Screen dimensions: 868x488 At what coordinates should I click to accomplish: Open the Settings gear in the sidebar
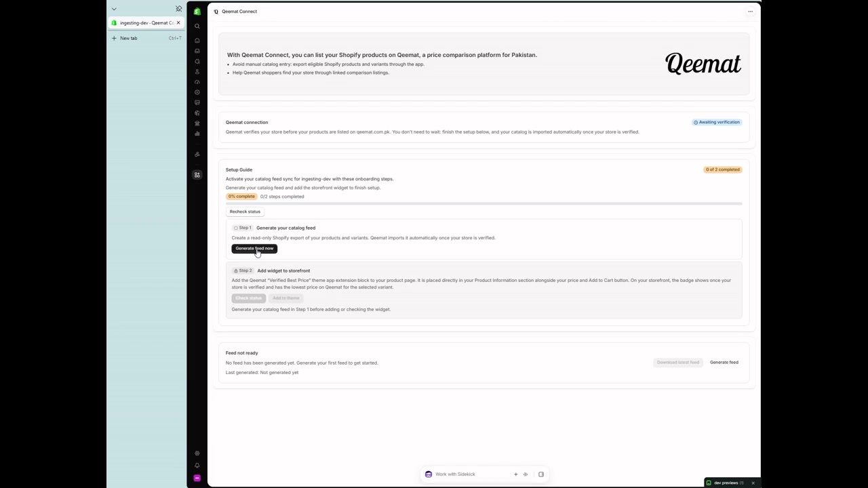click(197, 453)
